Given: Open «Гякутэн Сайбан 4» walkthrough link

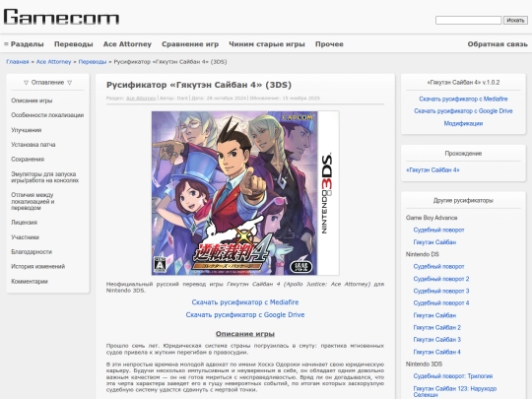Looking at the screenshot, I should (x=432, y=170).
